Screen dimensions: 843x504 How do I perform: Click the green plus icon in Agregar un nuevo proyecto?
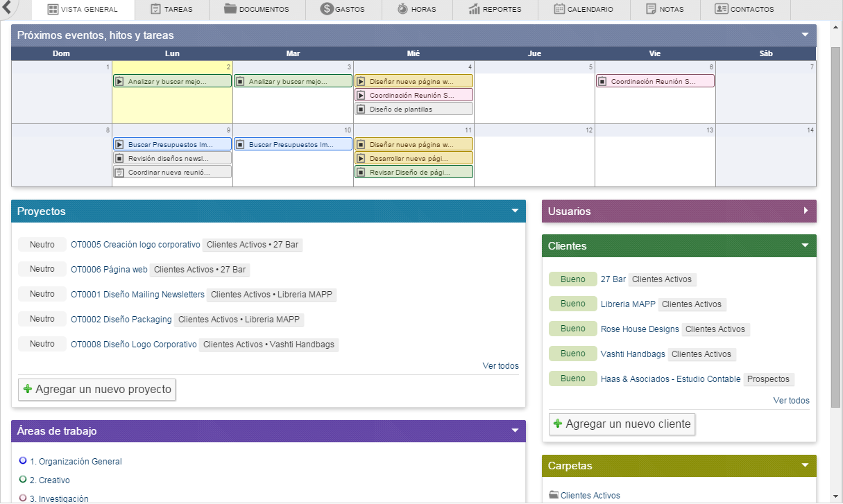(x=28, y=389)
